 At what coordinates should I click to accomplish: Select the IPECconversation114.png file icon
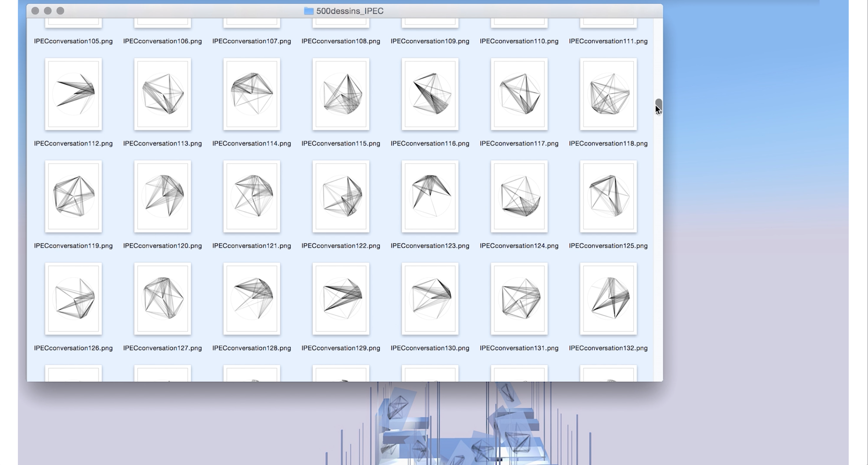point(252,94)
